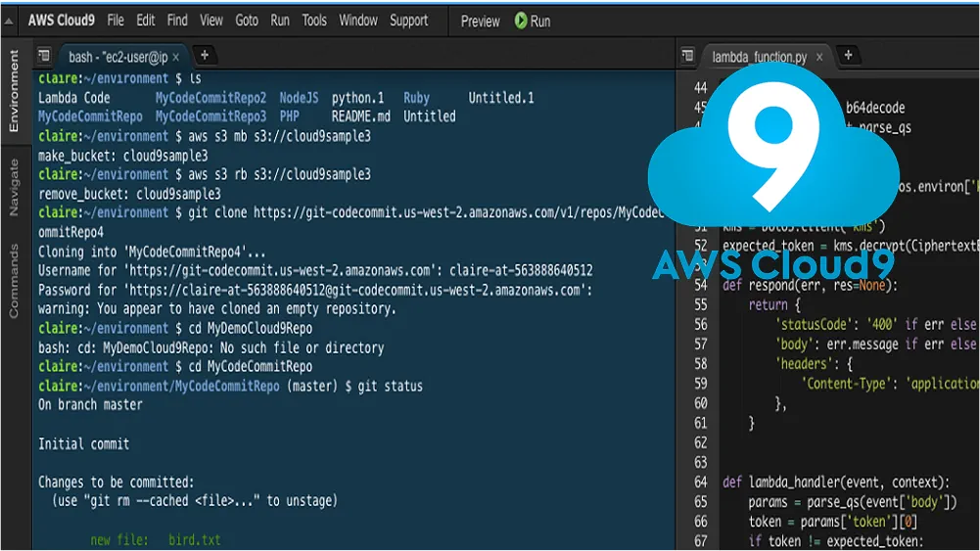The image size is (980, 551).
Task: Open the Window dropdown menu
Action: point(358,21)
